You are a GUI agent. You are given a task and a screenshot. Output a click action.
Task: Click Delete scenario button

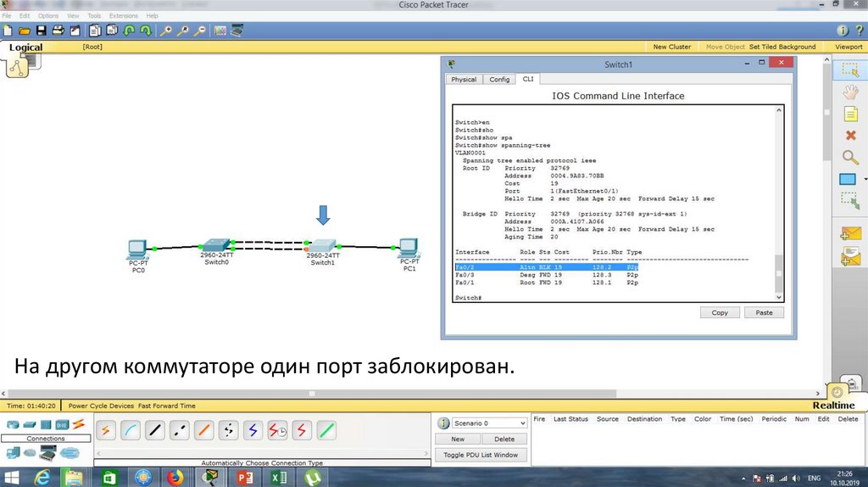coord(504,439)
